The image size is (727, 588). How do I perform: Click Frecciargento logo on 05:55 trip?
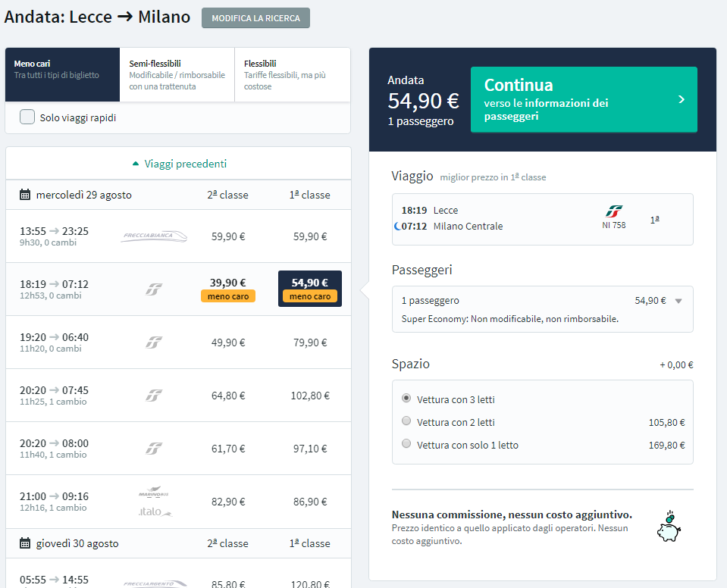pos(155,583)
